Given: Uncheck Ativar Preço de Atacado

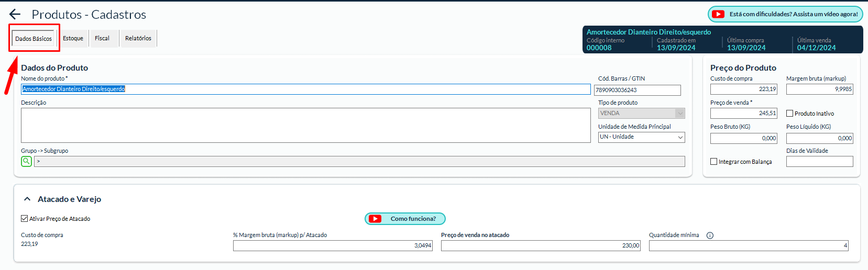Looking at the screenshot, I should (25, 219).
